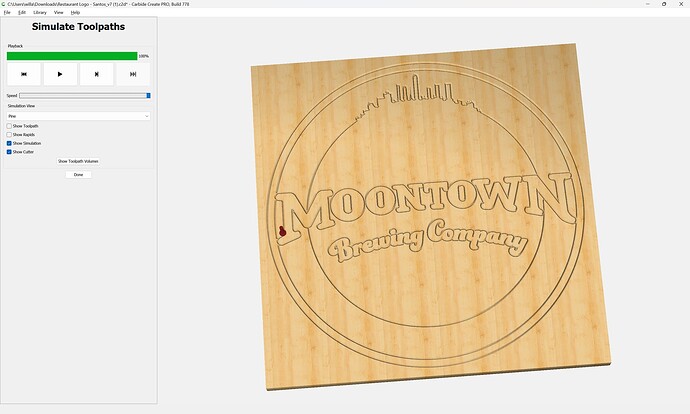690x414 pixels.
Task: Open the Edit menu
Action: tap(22, 12)
